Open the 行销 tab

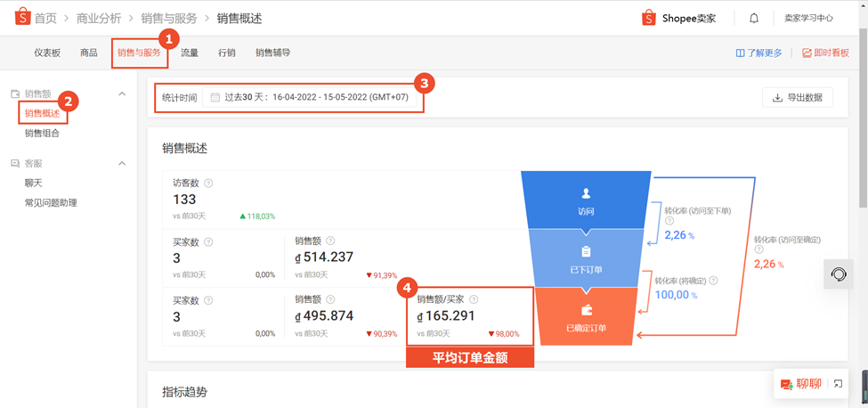click(x=227, y=53)
